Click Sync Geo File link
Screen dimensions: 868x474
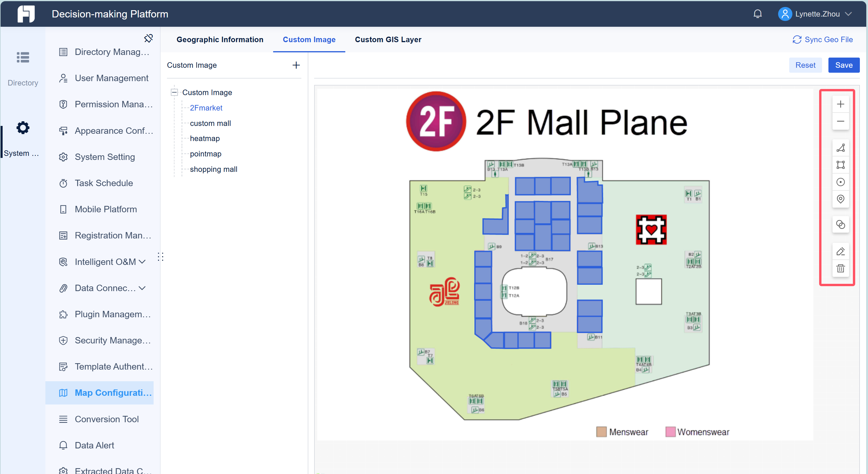pos(823,40)
